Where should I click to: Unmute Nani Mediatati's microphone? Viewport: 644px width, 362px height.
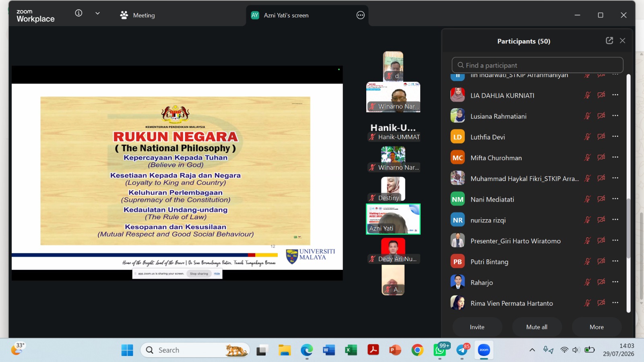pos(588,199)
